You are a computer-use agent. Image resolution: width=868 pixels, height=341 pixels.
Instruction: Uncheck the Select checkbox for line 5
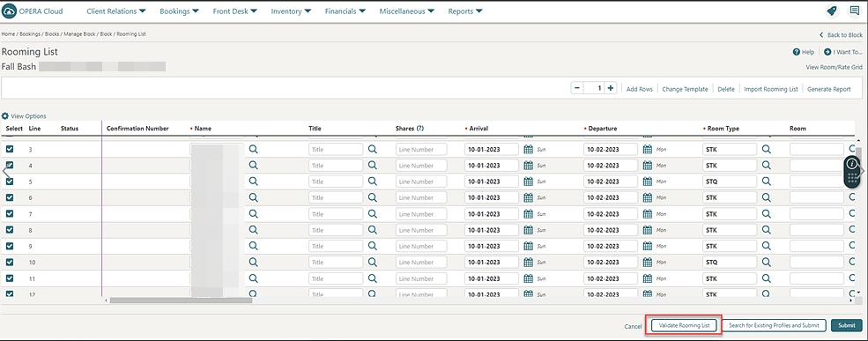(10, 182)
